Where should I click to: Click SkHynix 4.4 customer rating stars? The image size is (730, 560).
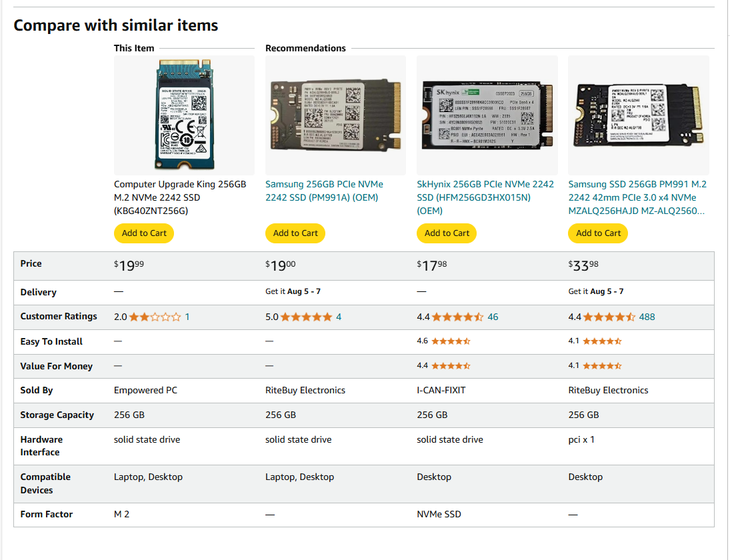pos(457,317)
